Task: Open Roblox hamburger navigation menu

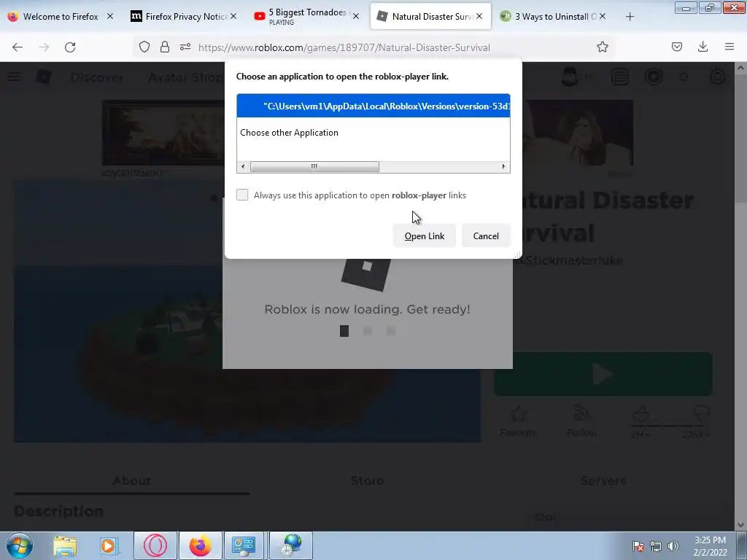Action: pyautogui.click(x=14, y=77)
